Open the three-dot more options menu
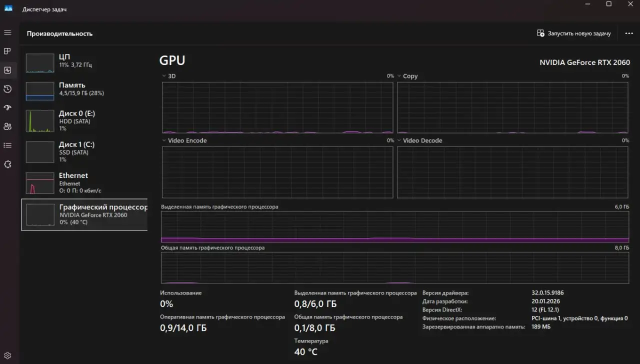Viewport: 640px width, 364px height. [x=629, y=33]
